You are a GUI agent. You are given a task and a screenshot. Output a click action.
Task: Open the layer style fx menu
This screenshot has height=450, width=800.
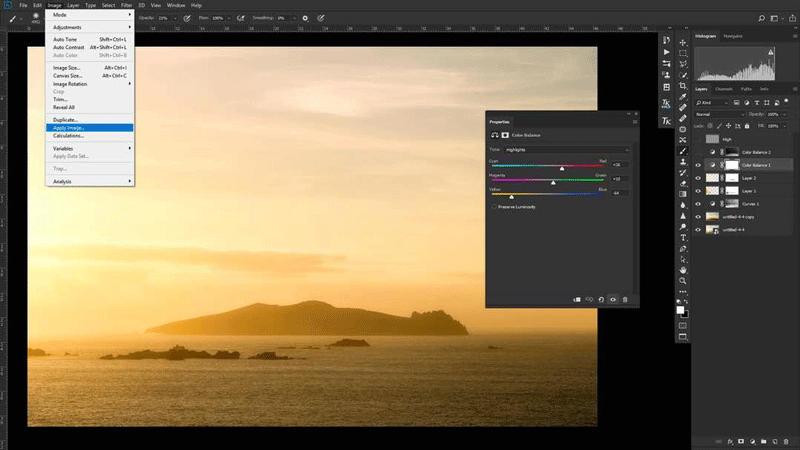(730, 441)
